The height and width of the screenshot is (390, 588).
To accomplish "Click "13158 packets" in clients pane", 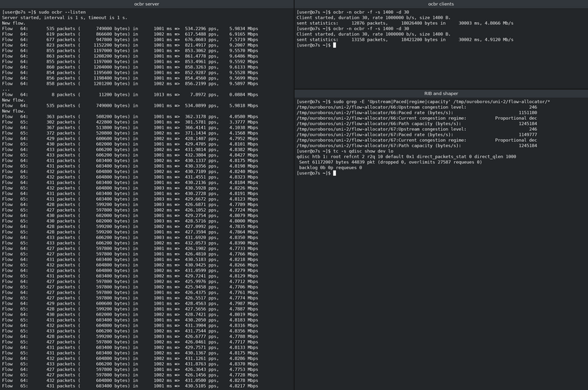I will pyautogui.click(x=369, y=40).
